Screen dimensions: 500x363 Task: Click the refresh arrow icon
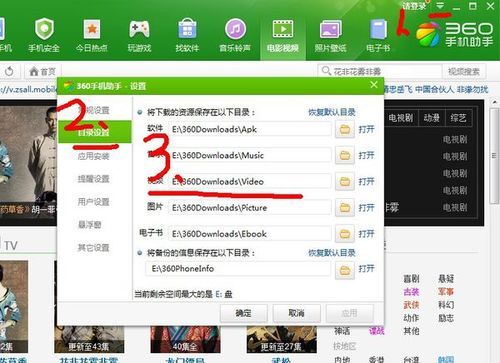pyautogui.click(x=9, y=71)
